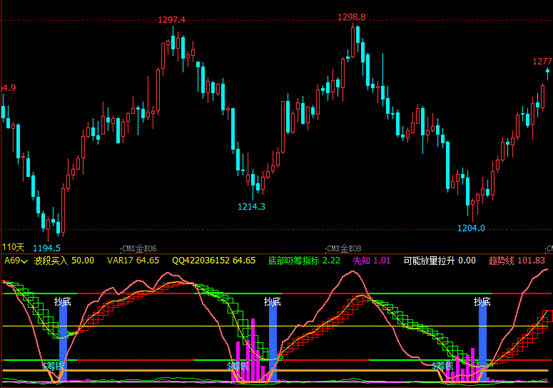Click the middle 抄底 signal label

272,302
